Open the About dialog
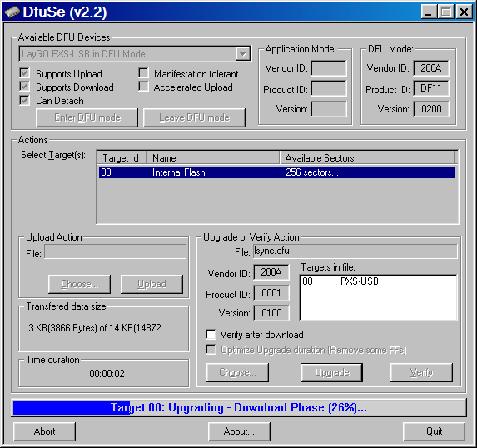This screenshot has height=448, width=477. 239,431
